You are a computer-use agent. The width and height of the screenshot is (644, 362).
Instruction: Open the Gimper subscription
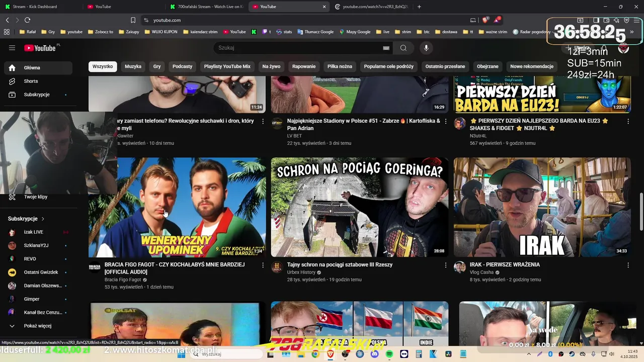click(x=38, y=299)
